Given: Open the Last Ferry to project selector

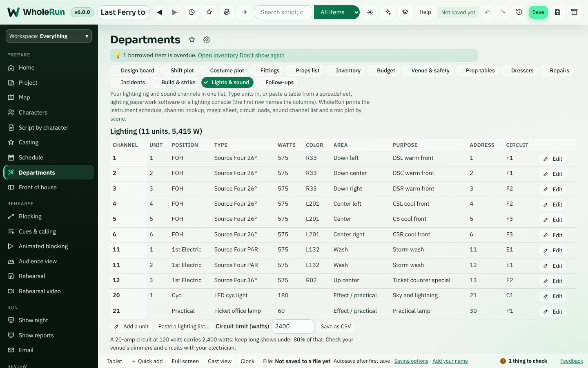Looking at the screenshot, I should (123, 12).
